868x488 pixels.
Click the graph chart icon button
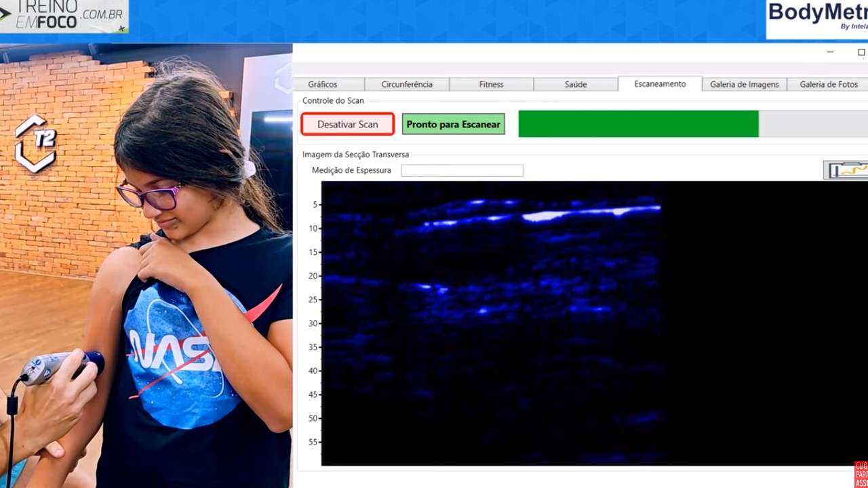846,170
